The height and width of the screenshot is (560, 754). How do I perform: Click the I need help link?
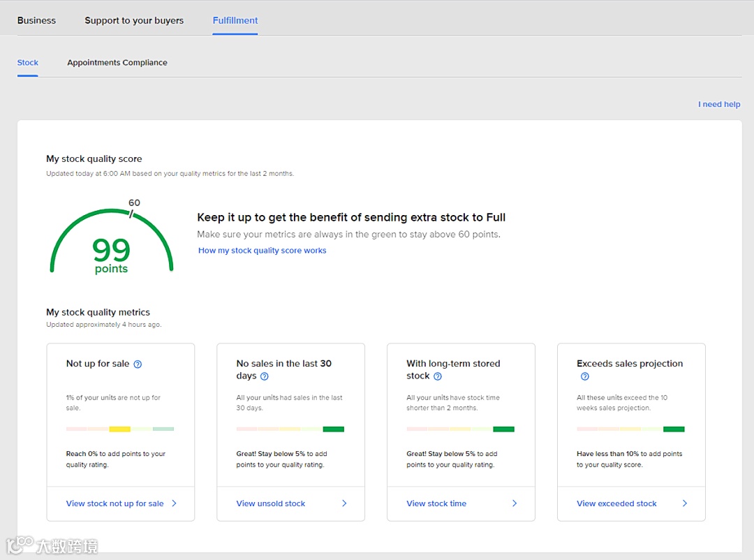pyautogui.click(x=719, y=104)
